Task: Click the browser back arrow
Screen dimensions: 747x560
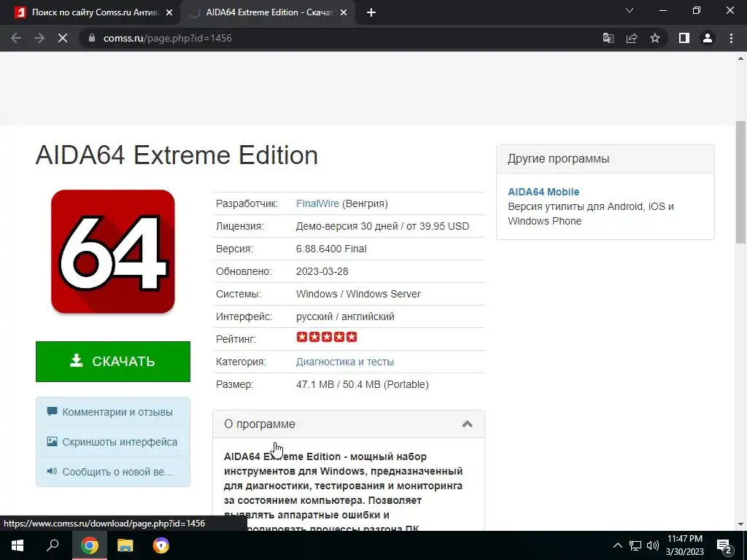Action: [x=16, y=38]
